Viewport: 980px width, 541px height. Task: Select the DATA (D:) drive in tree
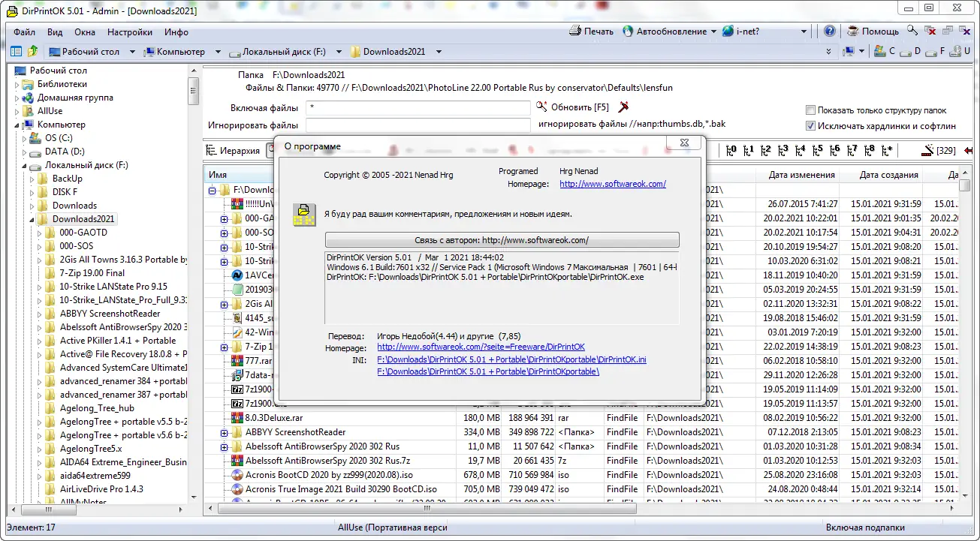(65, 152)
